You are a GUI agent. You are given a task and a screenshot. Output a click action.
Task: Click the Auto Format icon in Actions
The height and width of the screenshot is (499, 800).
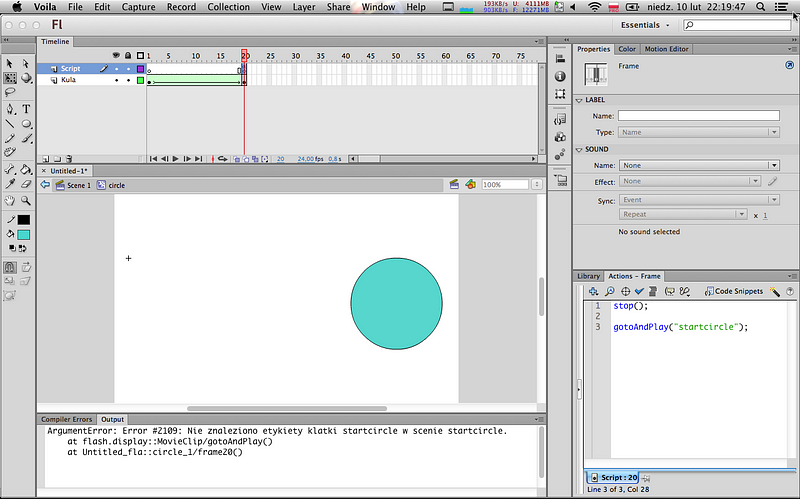pyautogui.click(x=653, y=291)
